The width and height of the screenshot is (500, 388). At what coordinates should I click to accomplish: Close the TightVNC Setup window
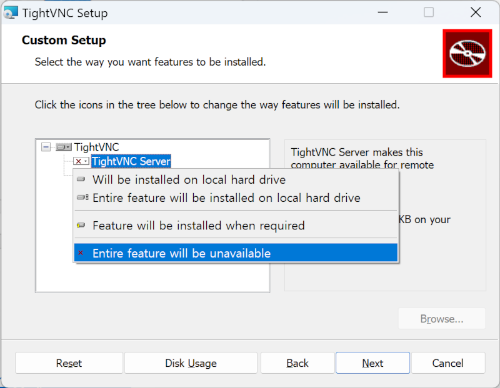(x=476, y=13)
